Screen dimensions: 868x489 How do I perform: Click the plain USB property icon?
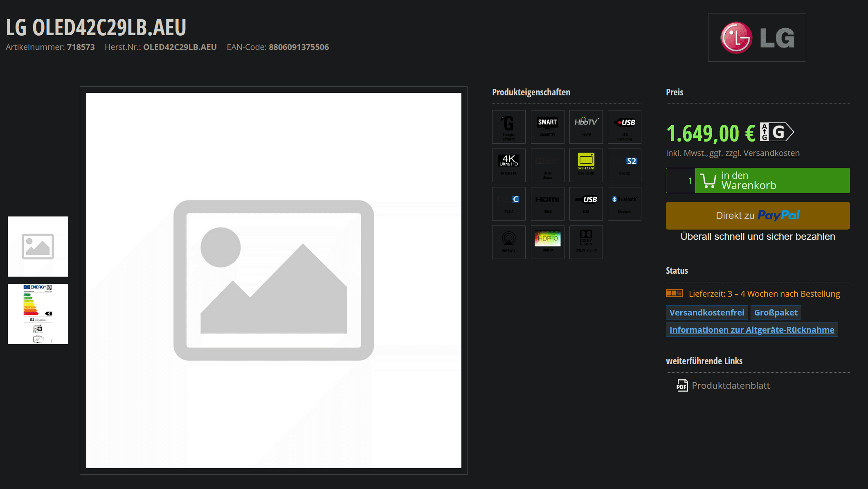pyautogui.click(x=586, y=204)
